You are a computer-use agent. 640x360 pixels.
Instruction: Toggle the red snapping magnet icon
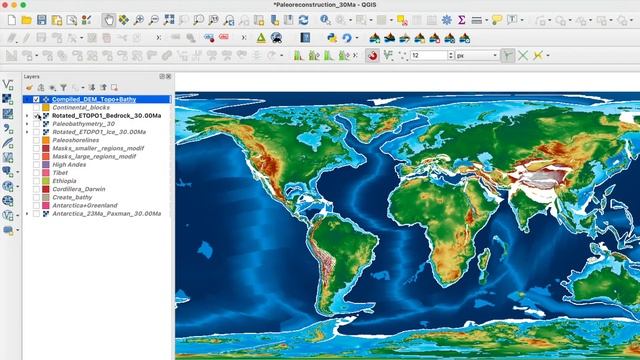coord(372,55)
